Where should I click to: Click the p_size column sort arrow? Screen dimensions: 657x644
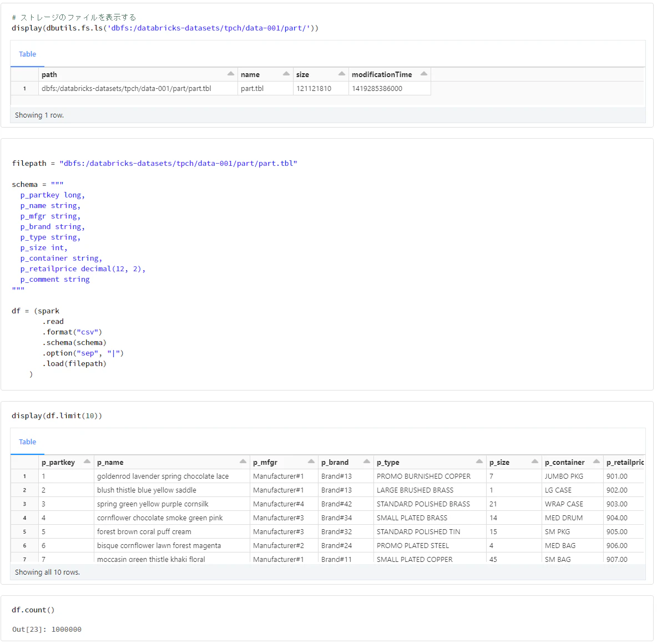pos(535,462)
